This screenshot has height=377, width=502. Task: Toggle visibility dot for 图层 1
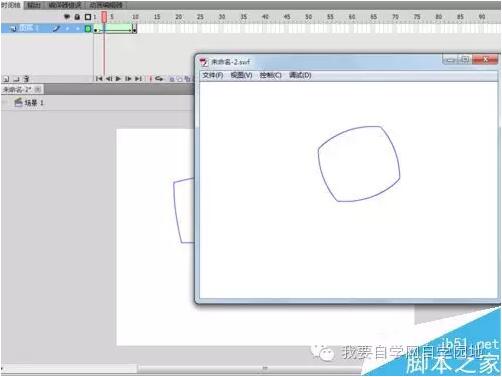click(x=67, y=29)
